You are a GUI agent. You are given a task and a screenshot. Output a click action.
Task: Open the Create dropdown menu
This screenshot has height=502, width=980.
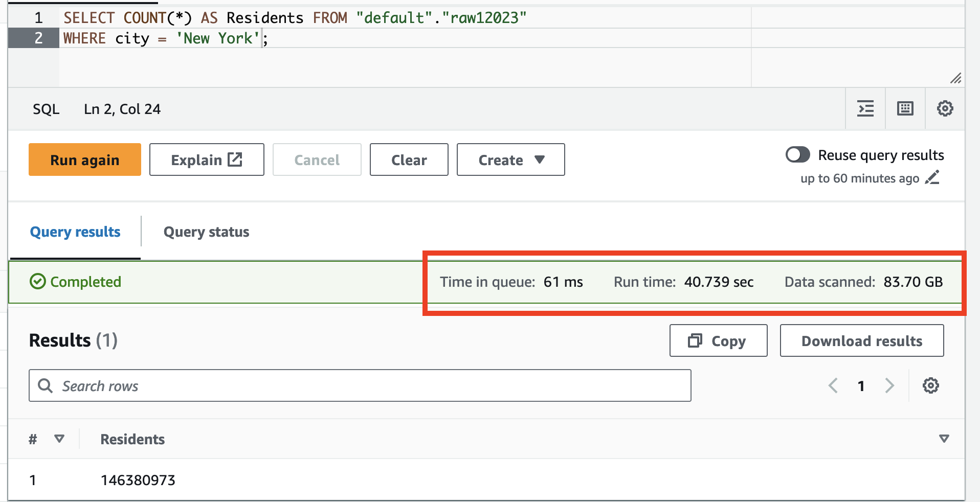510,159
